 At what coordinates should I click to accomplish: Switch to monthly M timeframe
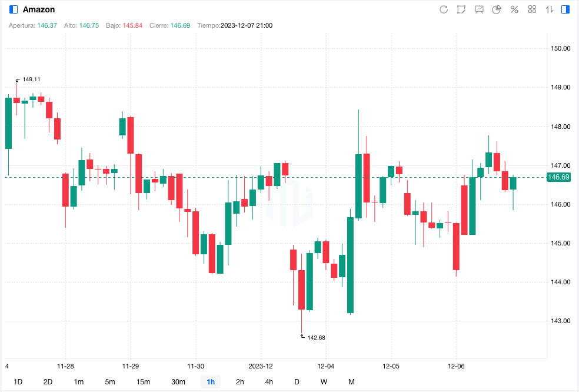[351, 382]
